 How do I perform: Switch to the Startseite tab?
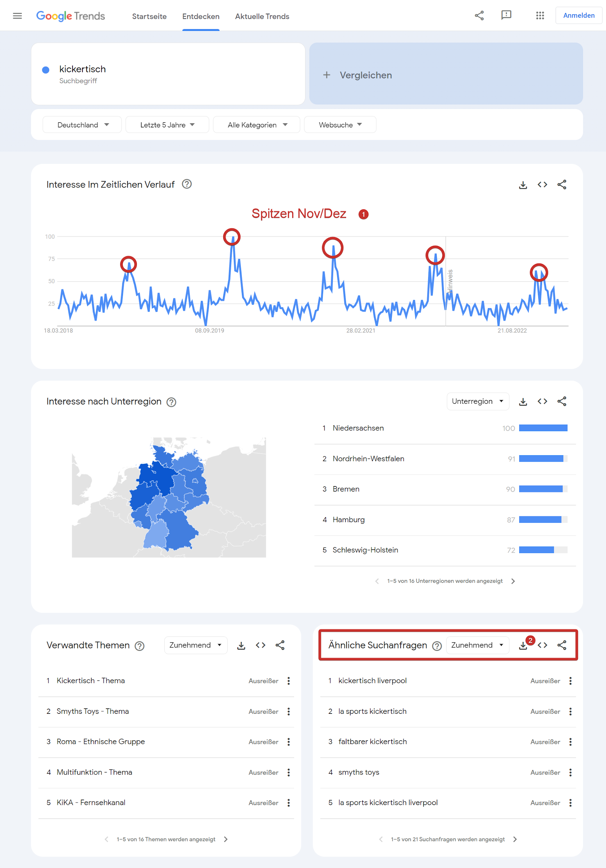[x=149, y=16]
